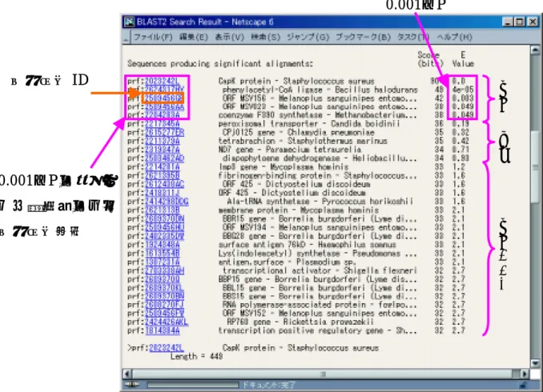Open prf link for ORF MSV152 row
The image size is (543, 392).
point(164,314)
